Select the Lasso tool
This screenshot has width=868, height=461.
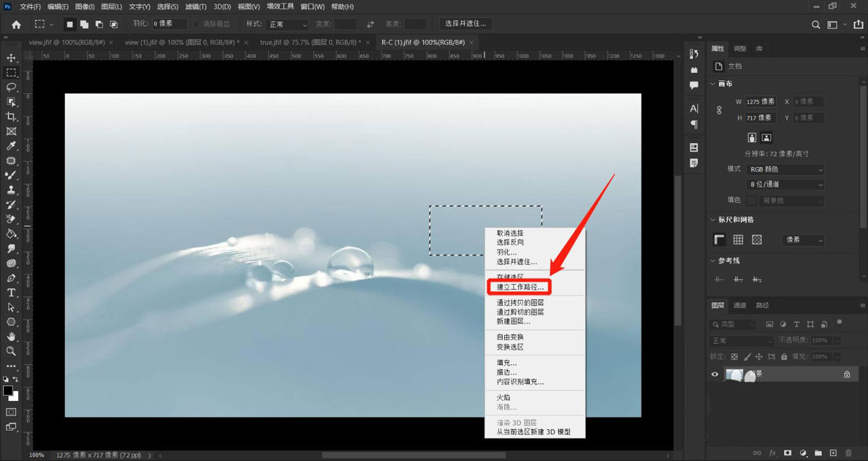click(x=11, y=87)
